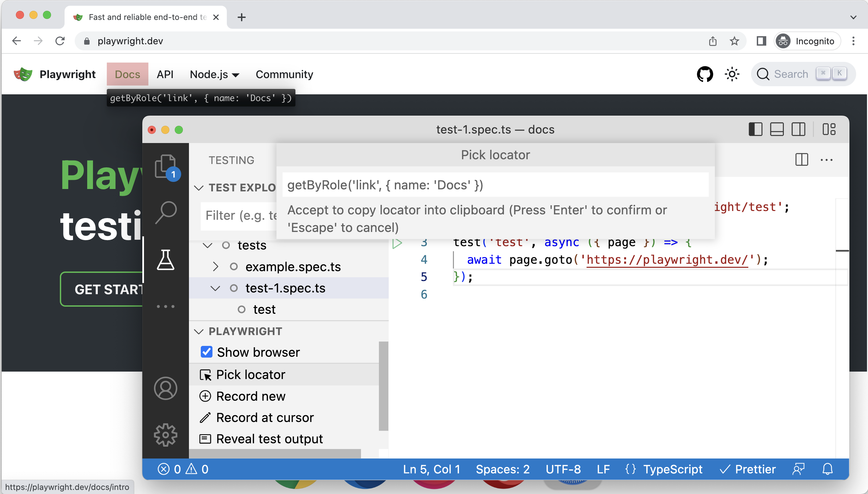868x494 pixels.
Task: Share this page from address bar
Action: pos(713,41)
